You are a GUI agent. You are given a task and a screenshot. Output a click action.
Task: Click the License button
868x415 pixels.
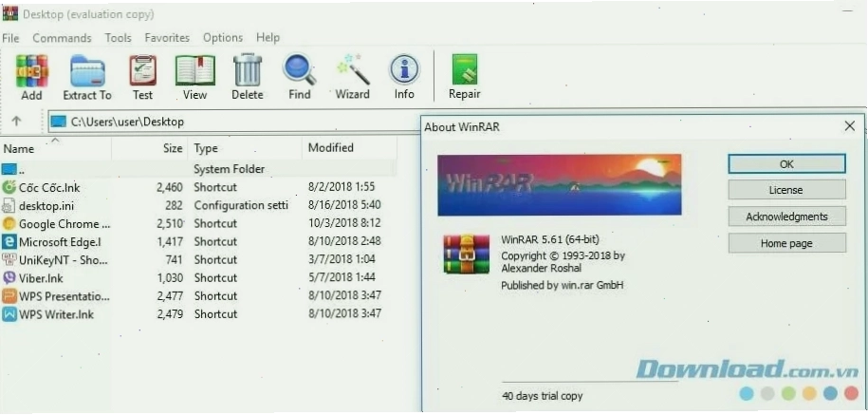click(786, 190)
